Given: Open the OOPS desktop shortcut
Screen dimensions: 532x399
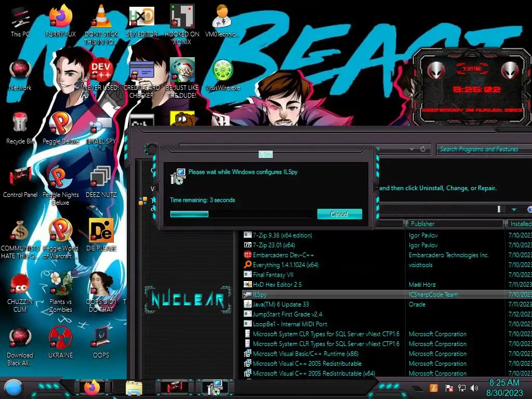Looking at the screenshot, I should (x=101, y=343).
